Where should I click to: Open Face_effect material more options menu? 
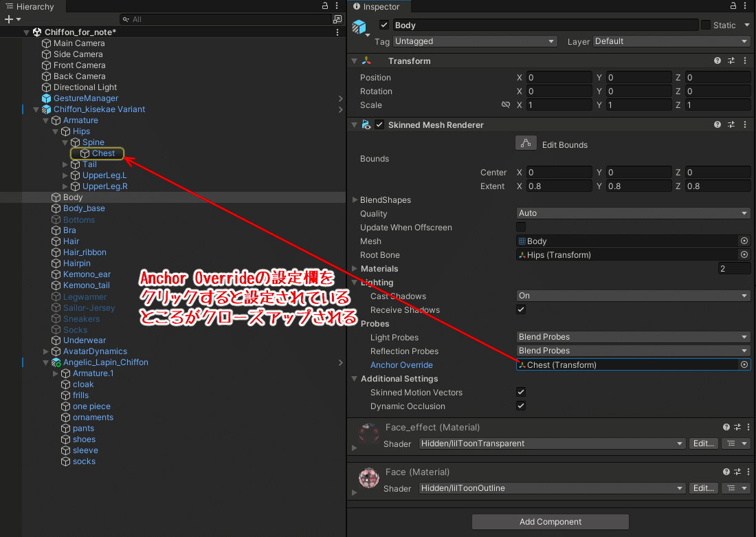coord(748,427)
